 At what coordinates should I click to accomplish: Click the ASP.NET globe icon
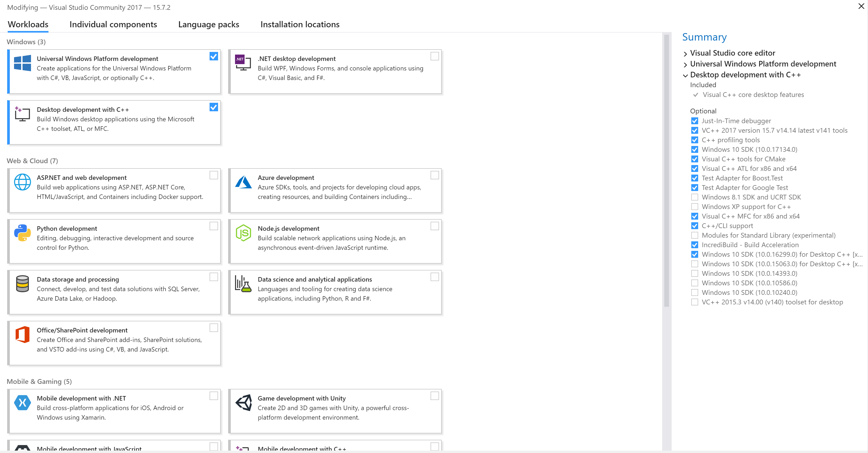(x=22, y=182)
